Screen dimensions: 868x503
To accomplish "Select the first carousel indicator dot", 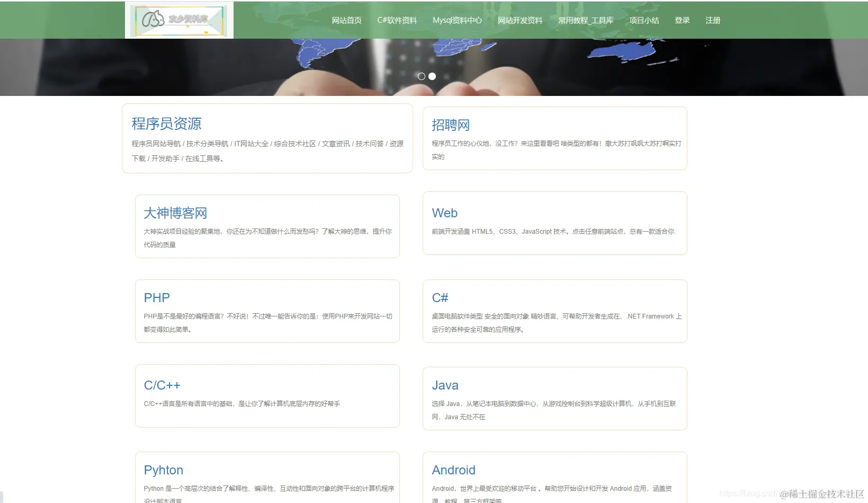I will pos(421,76).
